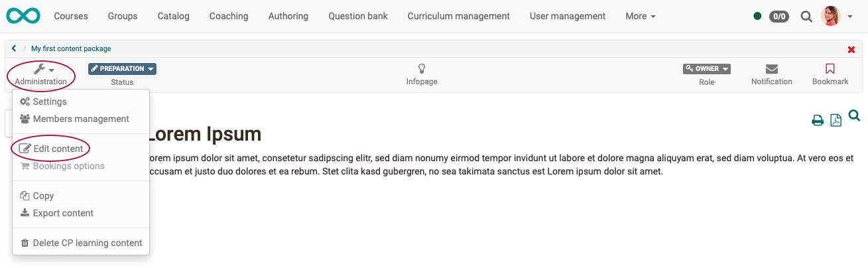Search within the content package
This screenshot has width=868, height=268.
(x=854, y=116)
